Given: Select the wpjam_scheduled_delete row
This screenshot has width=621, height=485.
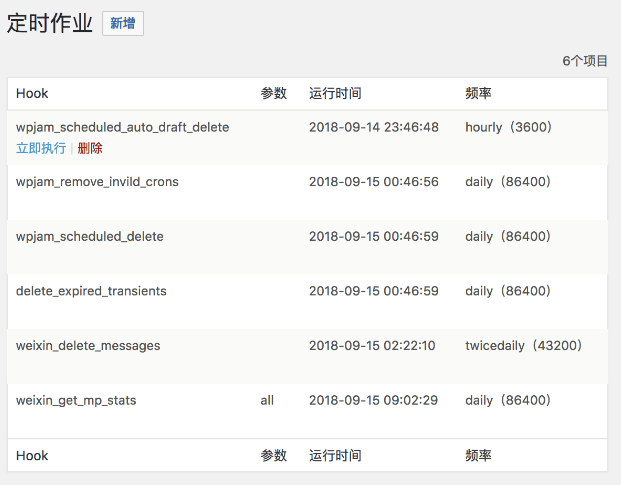Looking at the screenshot, I should click(x=89, y=237).
